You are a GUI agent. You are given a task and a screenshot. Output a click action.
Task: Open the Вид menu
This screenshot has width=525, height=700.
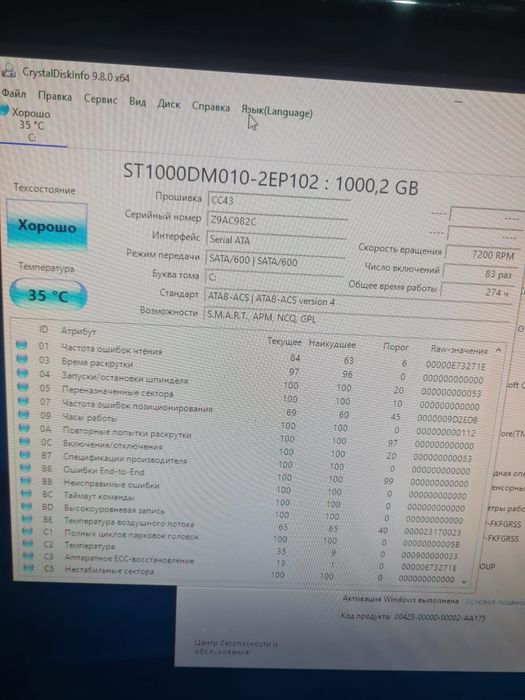[x=138, y=102]
